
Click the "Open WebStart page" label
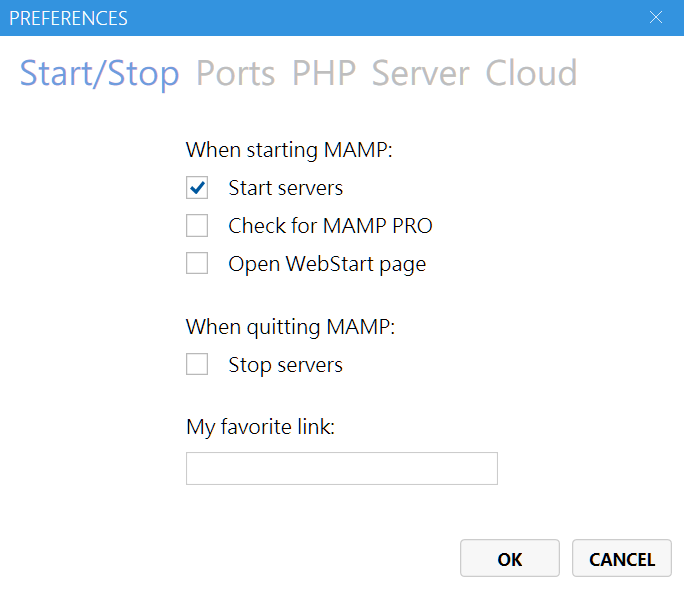point(327,264)
